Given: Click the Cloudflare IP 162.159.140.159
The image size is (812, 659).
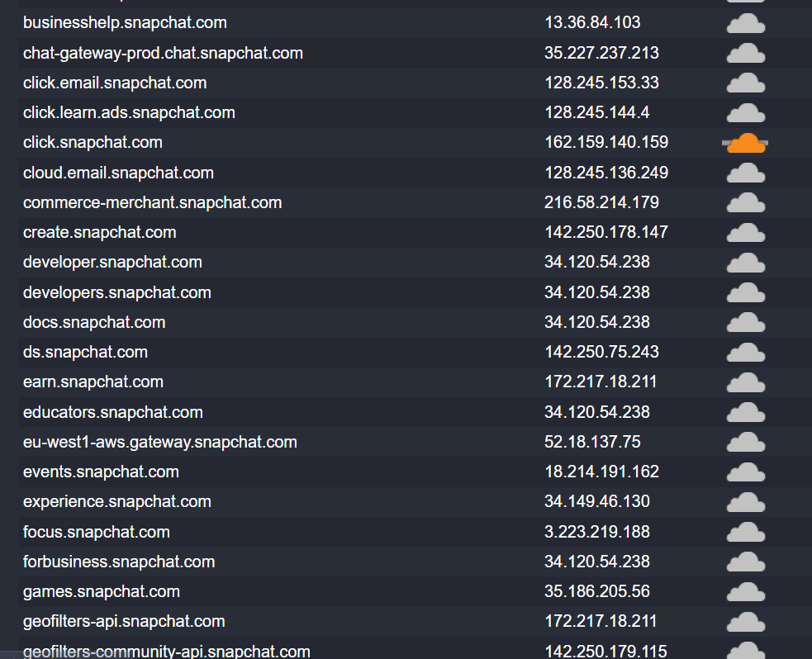Looking at the screenshot, I should [606, 142].
